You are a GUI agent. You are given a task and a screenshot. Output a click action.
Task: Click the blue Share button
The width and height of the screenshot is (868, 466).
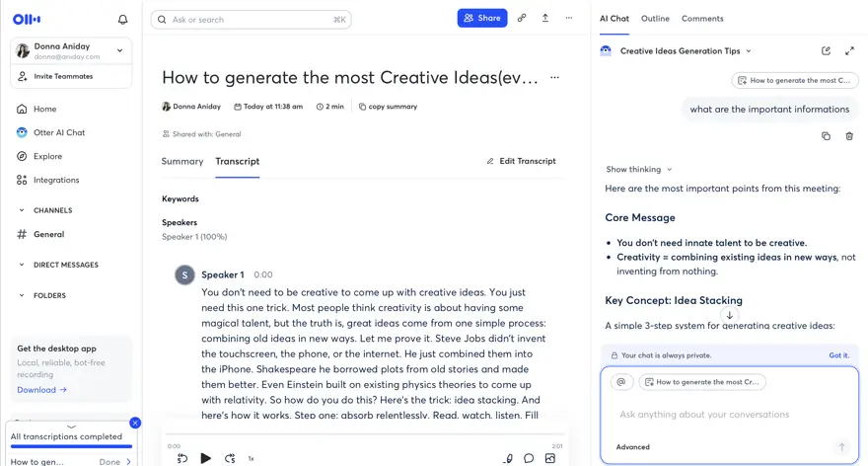tap(482, 18)
